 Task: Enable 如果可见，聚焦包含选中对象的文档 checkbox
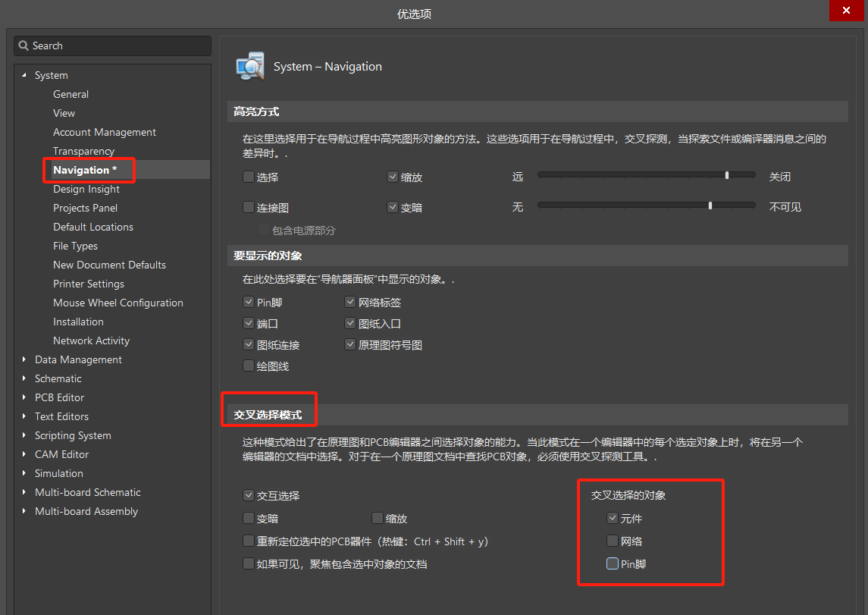(249, 563)
